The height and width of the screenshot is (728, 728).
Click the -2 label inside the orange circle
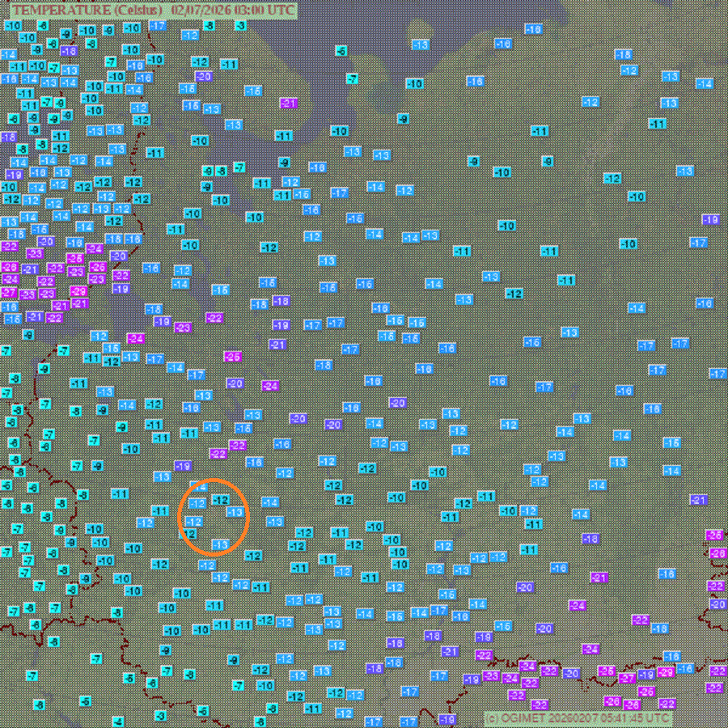click(x=191, y=535)
